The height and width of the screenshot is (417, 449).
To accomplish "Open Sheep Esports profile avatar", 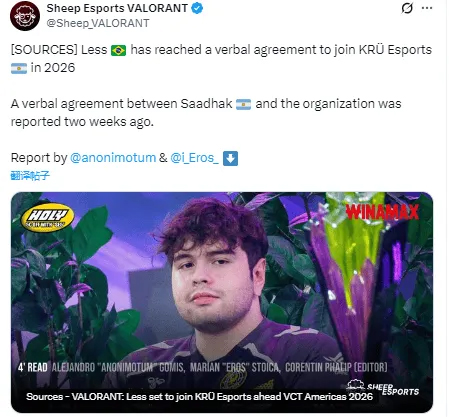I will coord(25,16).
